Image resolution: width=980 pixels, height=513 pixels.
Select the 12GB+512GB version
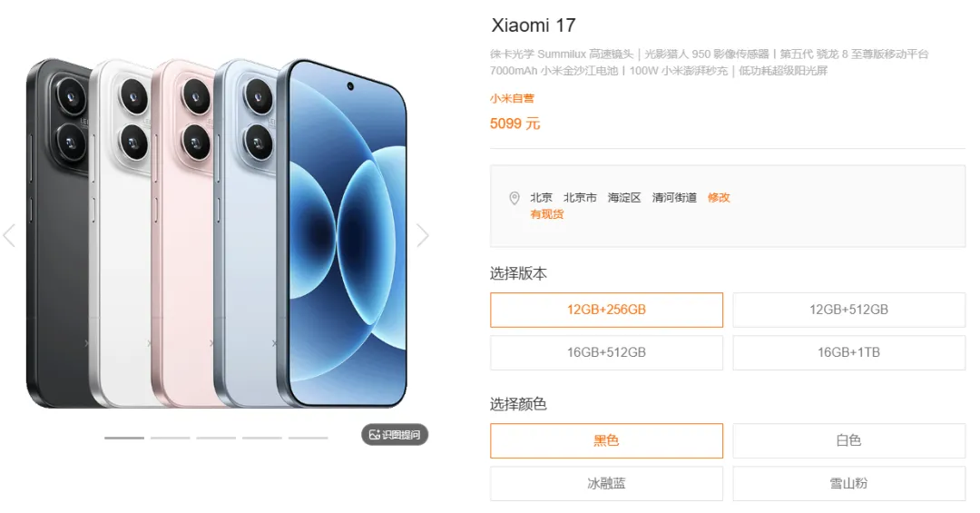[x=848, y=310]
